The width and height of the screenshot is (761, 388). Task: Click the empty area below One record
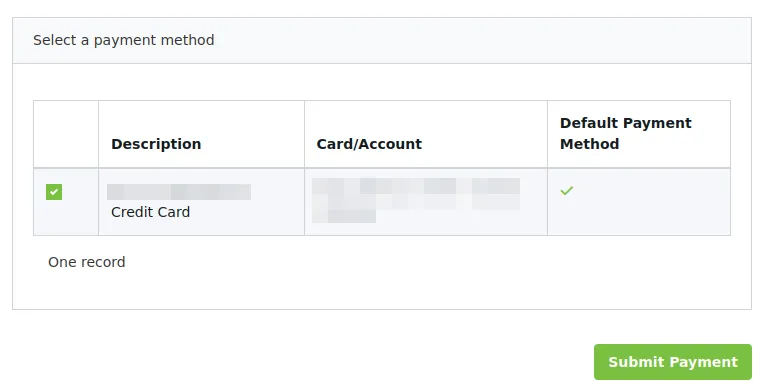381,290
